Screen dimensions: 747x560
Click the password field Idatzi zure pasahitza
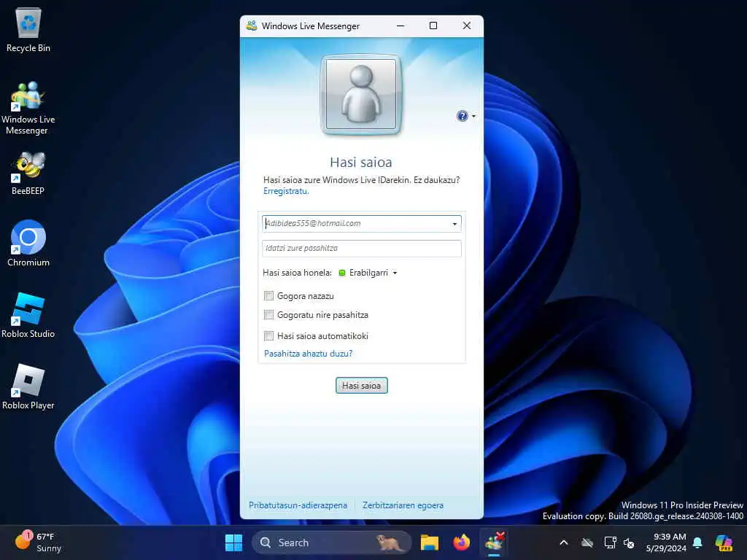point(362,248)
